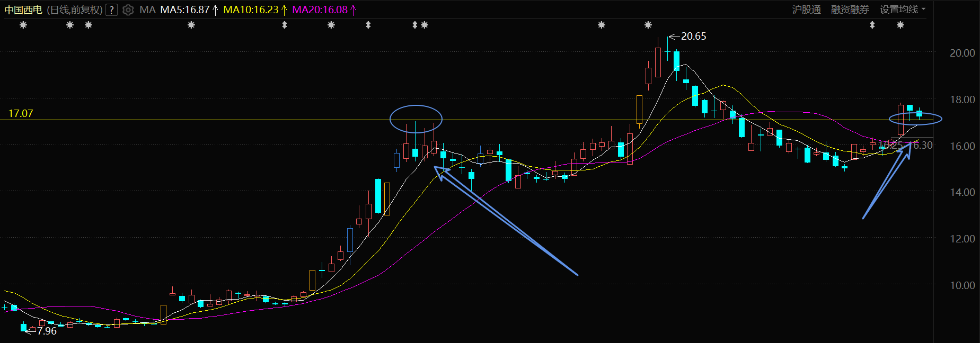This screenshot has height=343, width=980.
Task: Click star marker beneath the MA5 value
Action: click(x=191, y=25)
